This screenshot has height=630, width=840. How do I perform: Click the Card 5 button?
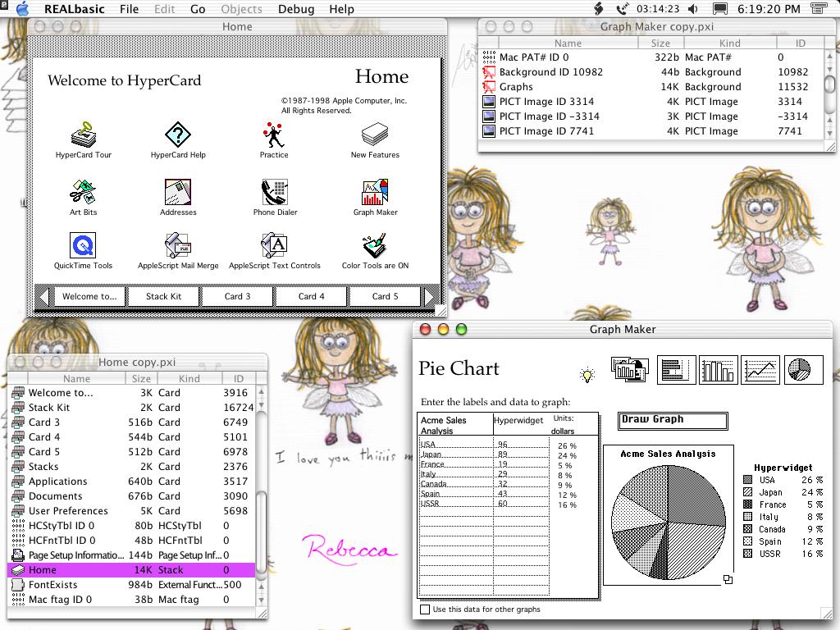386,296
